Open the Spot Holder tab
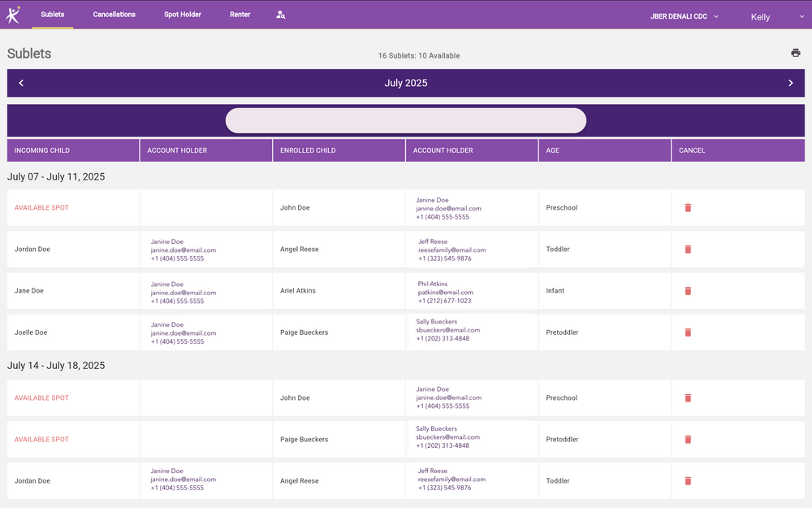 pos(182,14)
